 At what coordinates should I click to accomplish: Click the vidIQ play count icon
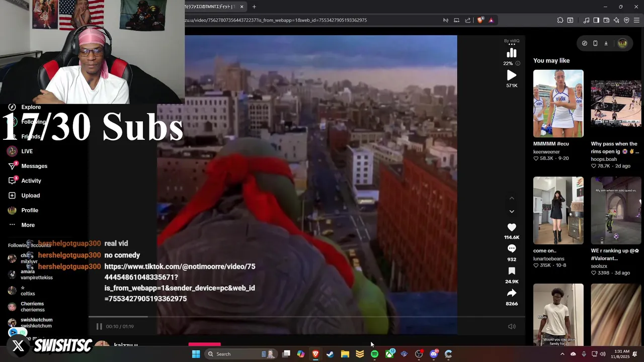pyautogui.click(x=512, y=75)
